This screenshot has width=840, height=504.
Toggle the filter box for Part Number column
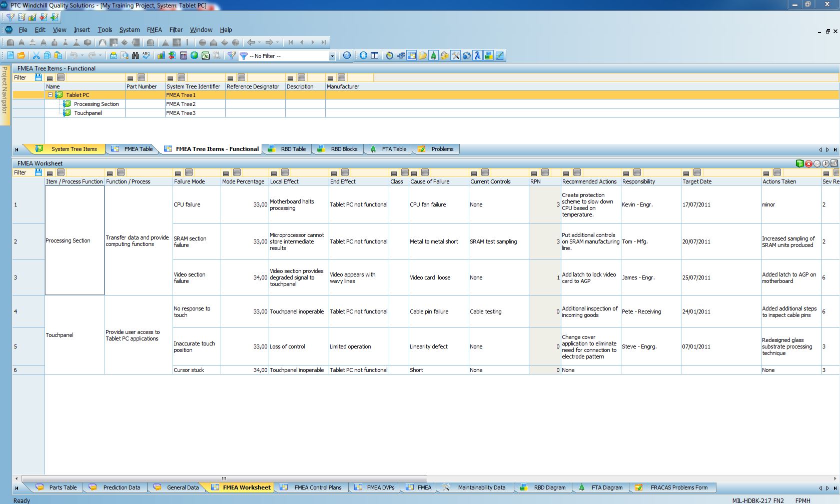coord(142,77)
